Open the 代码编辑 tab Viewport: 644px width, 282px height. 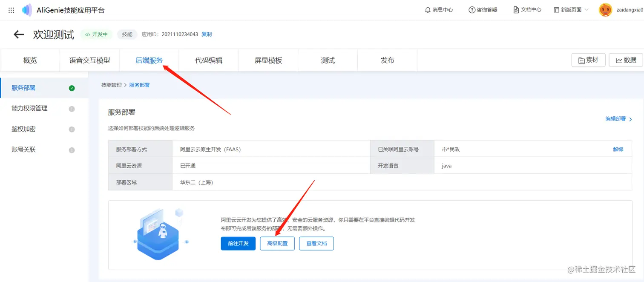click(x=209, y=60)
